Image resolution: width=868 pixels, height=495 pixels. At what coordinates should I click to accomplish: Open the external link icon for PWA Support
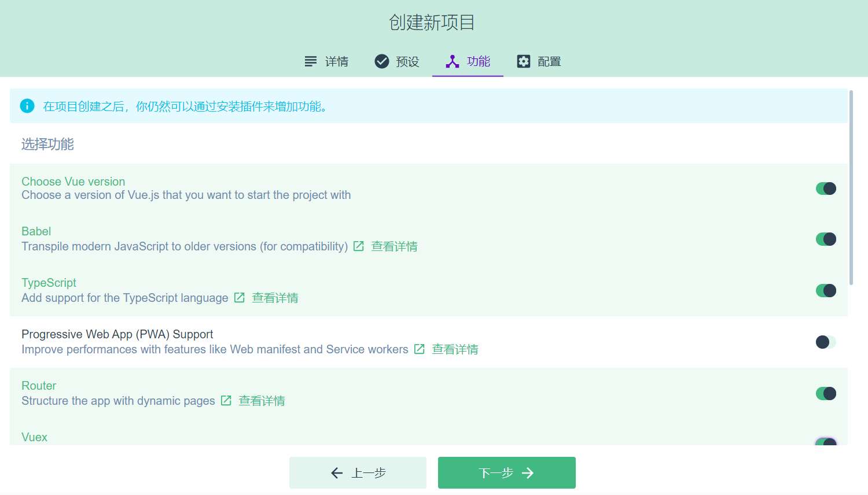pyautogui.click(x=419, y=349)
